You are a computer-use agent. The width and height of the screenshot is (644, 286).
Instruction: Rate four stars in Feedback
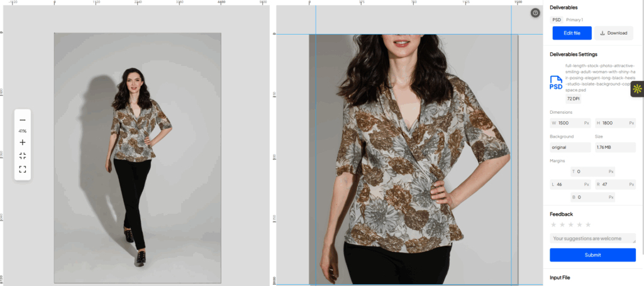579,224
